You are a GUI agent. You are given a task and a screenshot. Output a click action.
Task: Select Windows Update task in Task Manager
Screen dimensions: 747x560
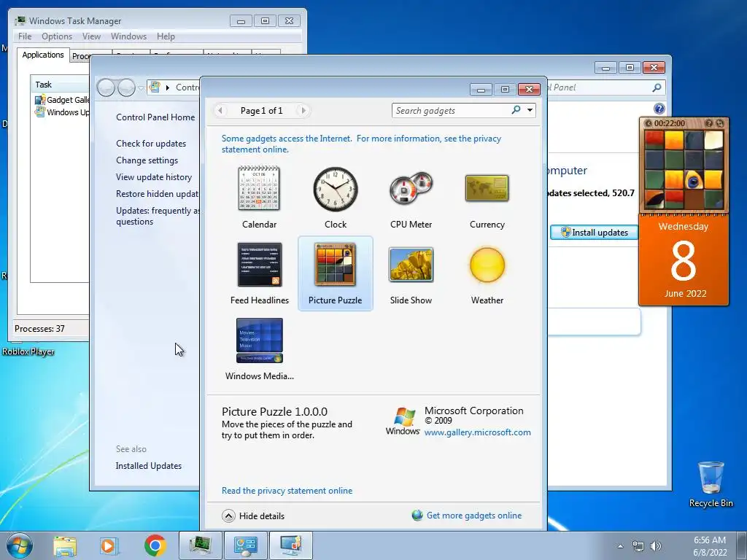coord(62,112)
